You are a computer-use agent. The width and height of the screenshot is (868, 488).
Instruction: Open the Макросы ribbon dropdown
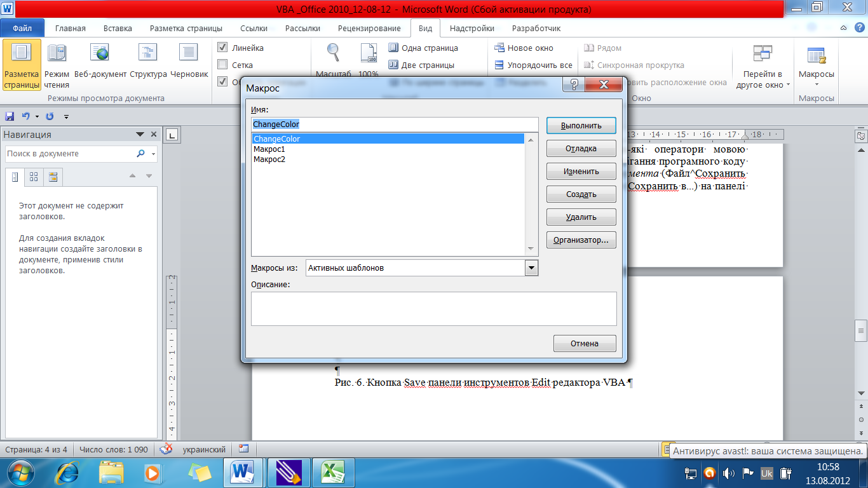[x=817, y=65]
